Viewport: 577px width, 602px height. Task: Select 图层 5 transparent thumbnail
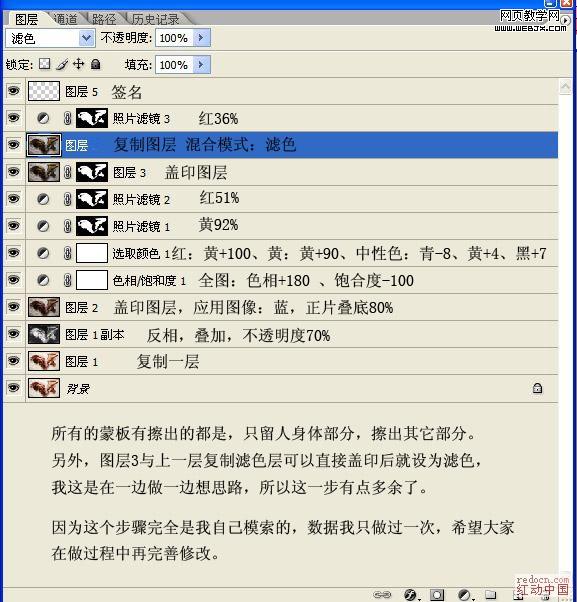[x=44, y=91]
